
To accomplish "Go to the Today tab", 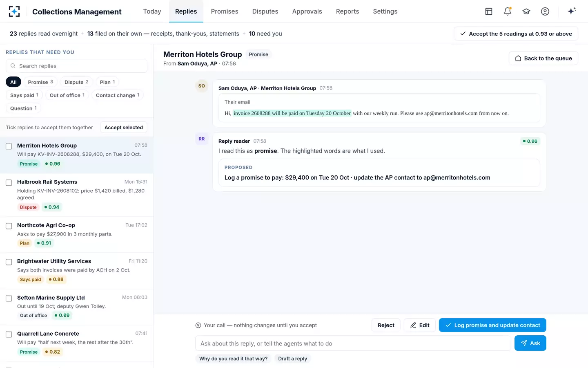I will [x=152, y=11].
